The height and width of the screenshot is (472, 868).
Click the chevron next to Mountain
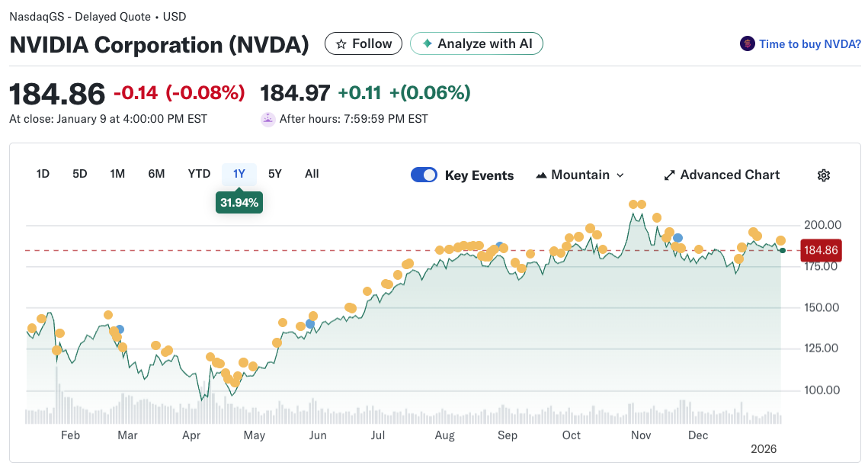click(x=620, y=175)
